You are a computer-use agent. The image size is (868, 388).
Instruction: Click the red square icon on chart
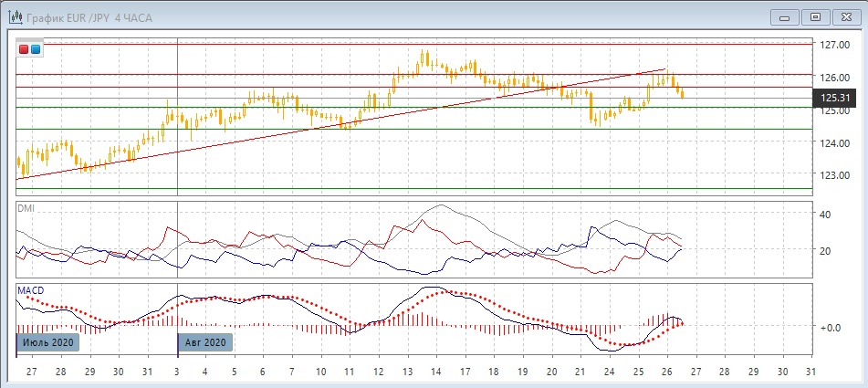coord(24,49)
